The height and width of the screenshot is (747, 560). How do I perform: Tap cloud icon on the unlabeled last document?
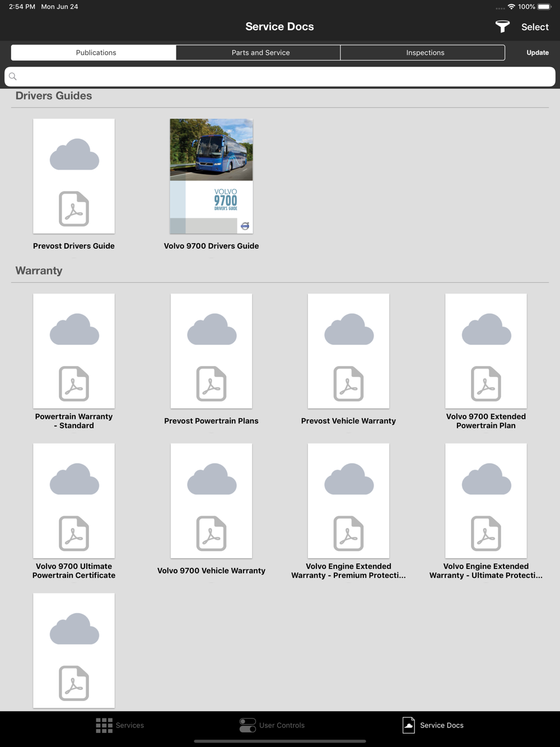click(x=74, y=629)
